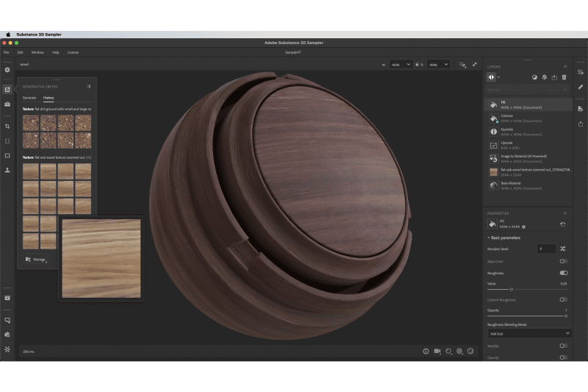
Task: Click the 2D/3D view layout icon in top bar
Action: click(x=463, y=65)
